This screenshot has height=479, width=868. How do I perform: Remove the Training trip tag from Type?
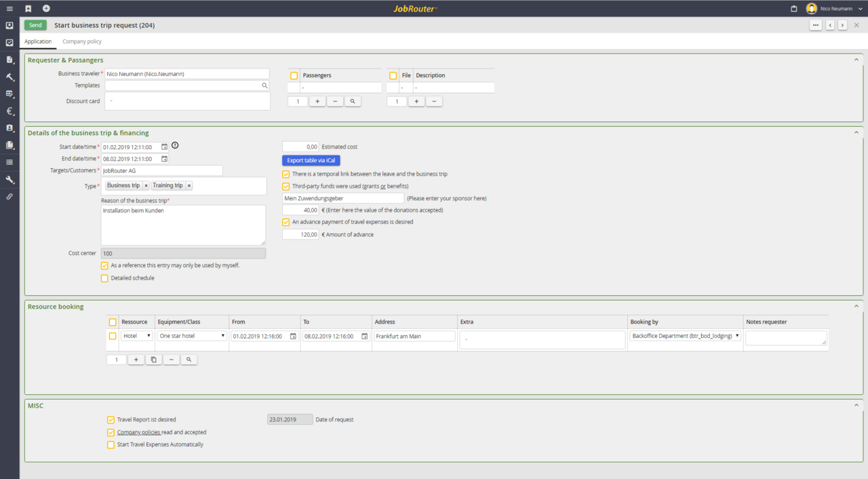tap(189, 186)
